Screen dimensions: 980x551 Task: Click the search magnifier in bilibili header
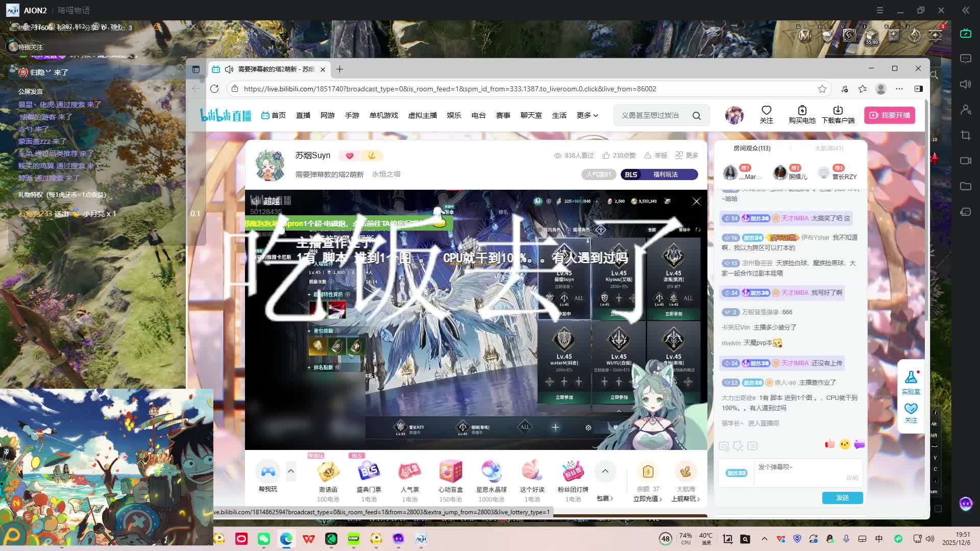pos(696,116)
